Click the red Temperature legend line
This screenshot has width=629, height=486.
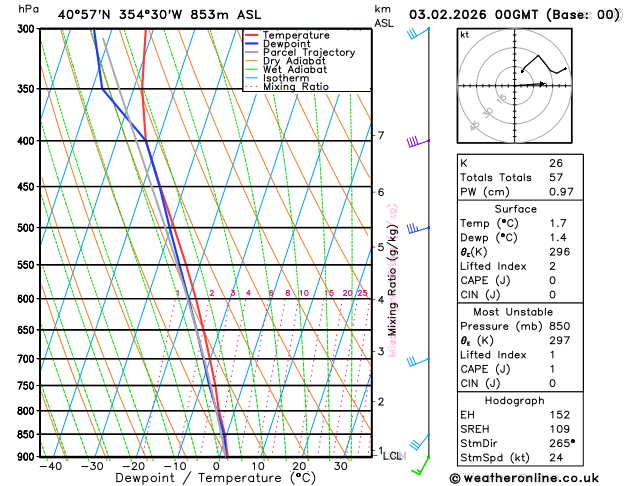click(252, 35)
